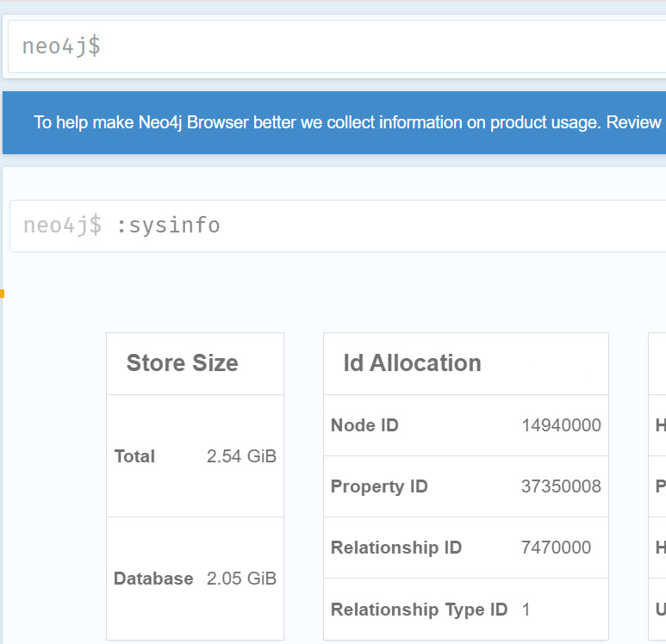
Task: Select the Relationship ID value 7470000
Action: (556, 548)
